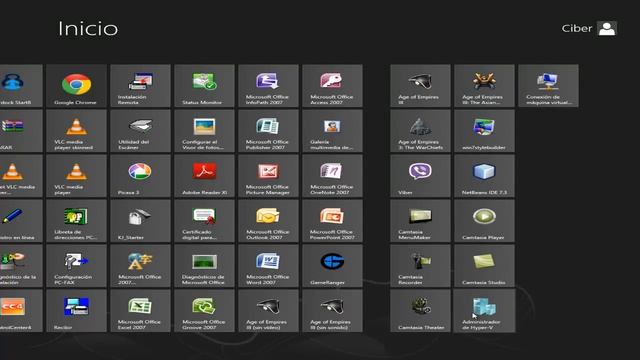Launch Microsoft Office InfoPath 2007
This screenshot has height=360, width=640.
click(x=269, y=86)
